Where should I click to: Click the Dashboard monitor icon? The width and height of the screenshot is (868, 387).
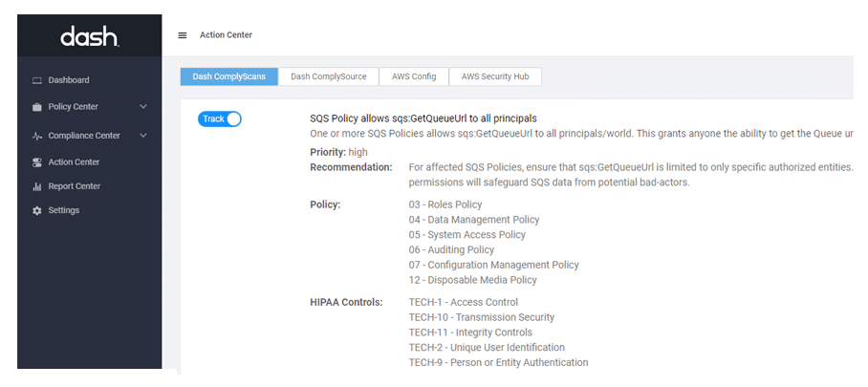click(37, 80)
